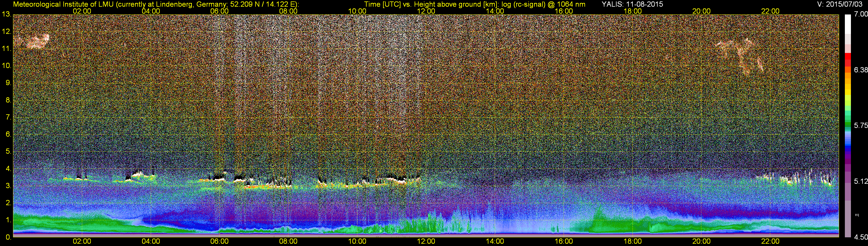The image size is (868, 246).
Task: Pick the 3 km height axis label
Action: click(8, 186)
